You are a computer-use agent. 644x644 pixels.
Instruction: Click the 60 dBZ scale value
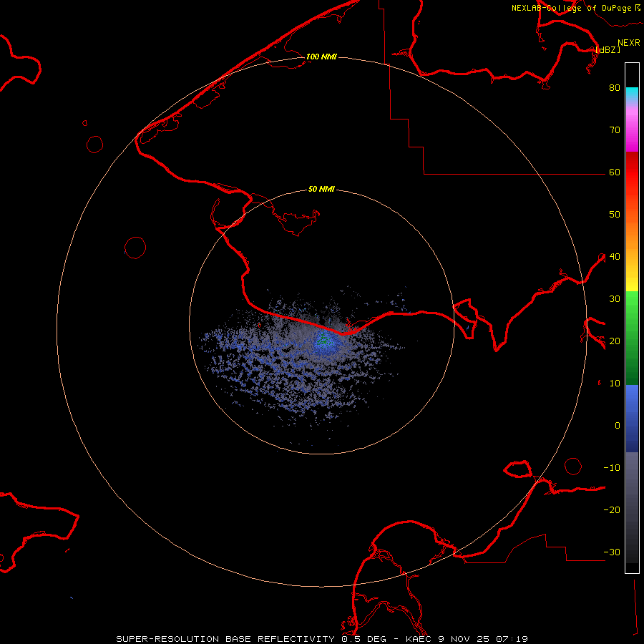[x=615, y=172]
